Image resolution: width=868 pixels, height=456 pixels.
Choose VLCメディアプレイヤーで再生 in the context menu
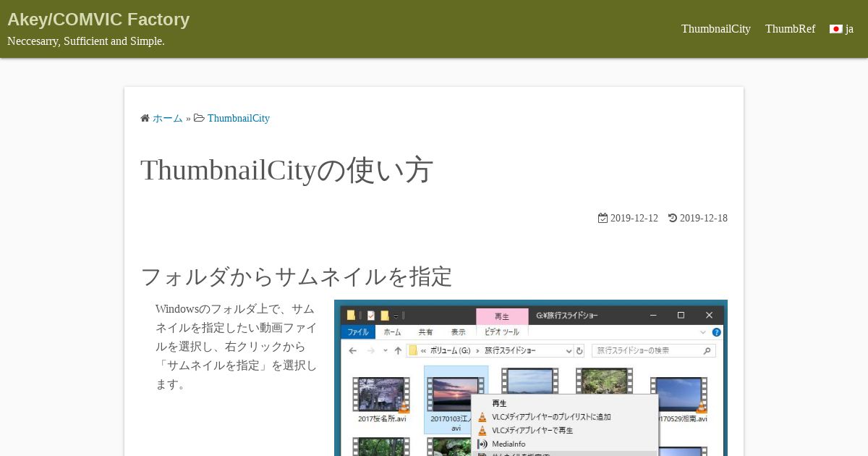(533, 431)
